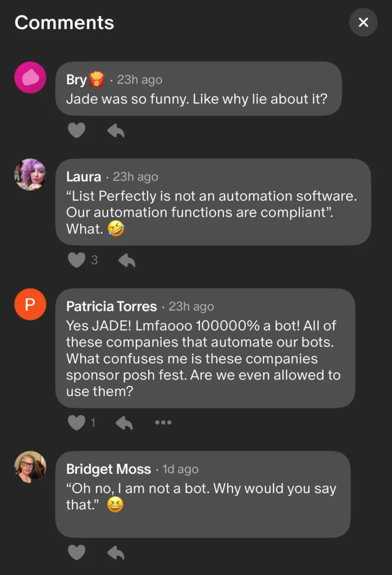Reply to Bridget Moss's comment
The height and width of the screenshot is (575, 392).
tap(116, 553)
